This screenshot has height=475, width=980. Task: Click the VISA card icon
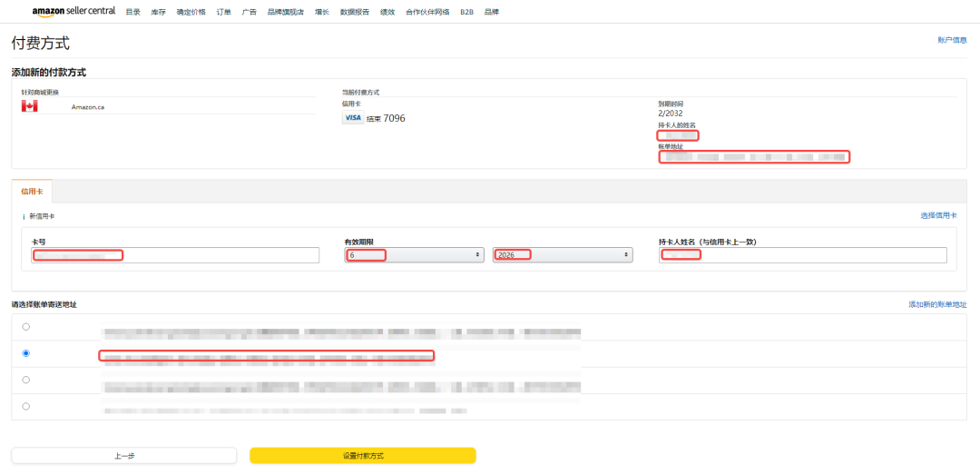(x=352, y=118)
